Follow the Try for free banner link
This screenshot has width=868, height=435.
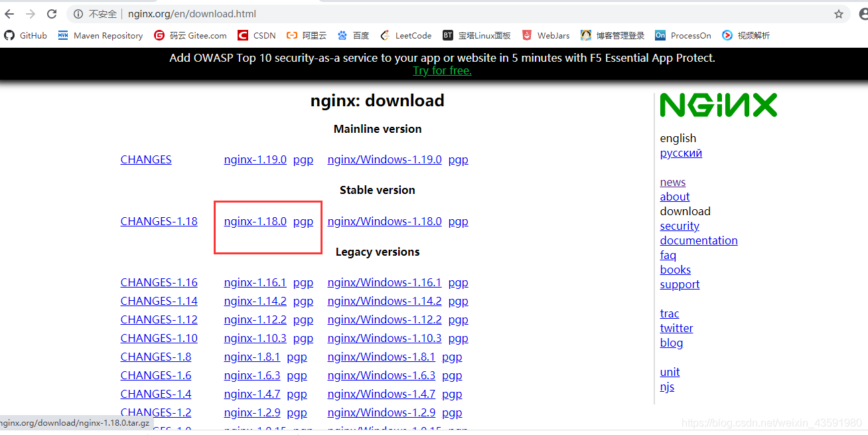[x=442, y=71]
